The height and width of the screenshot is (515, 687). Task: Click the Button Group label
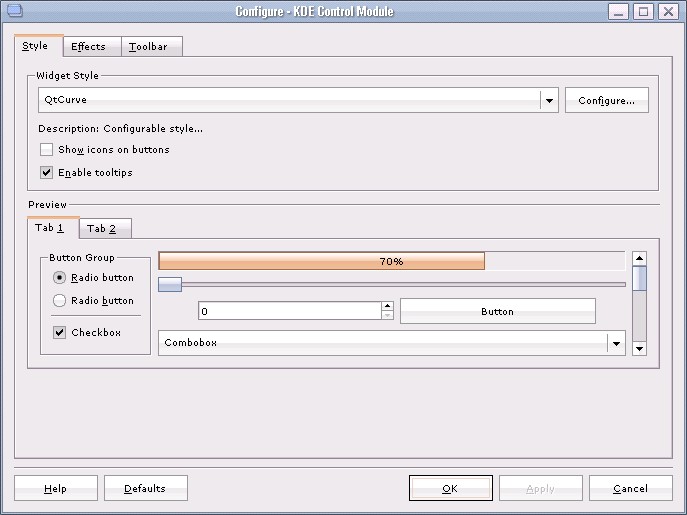[82, 257]
